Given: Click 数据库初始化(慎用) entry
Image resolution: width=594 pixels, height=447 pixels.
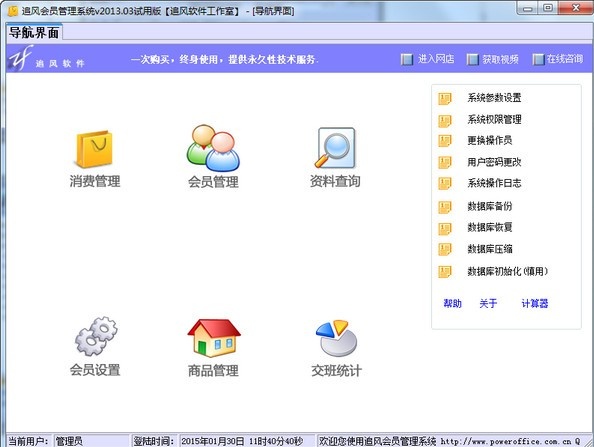Looking at the screenshot, I should pyautogui.click(x=507, y=271).
